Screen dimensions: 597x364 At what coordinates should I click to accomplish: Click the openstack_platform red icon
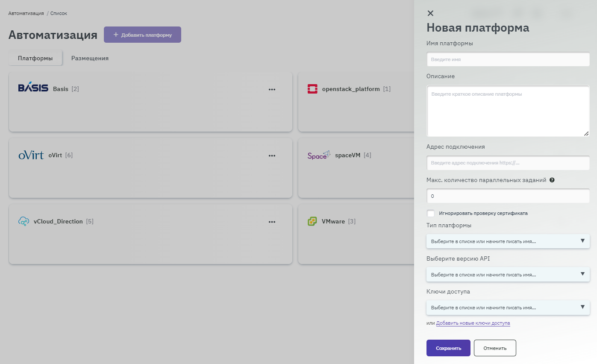[x=312, y=89]
